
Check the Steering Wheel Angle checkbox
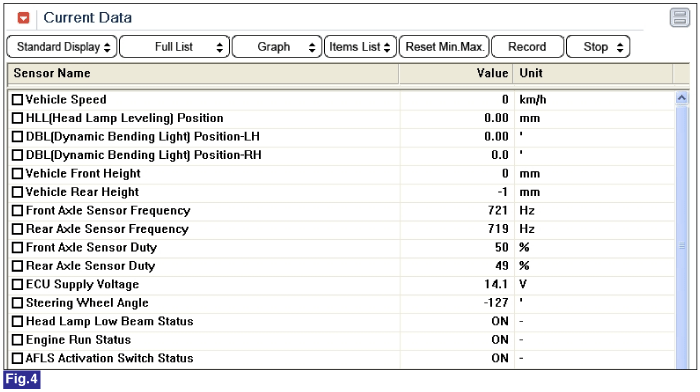click(x=17, y=303)
